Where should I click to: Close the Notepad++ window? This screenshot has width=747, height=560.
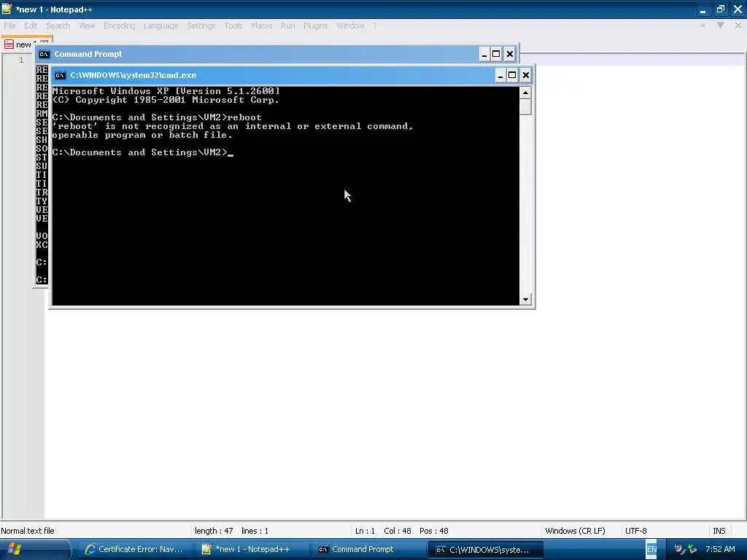738,9
